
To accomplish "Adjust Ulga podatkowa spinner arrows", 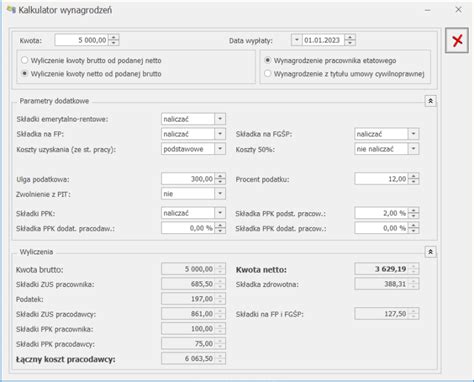I will 220,179.
